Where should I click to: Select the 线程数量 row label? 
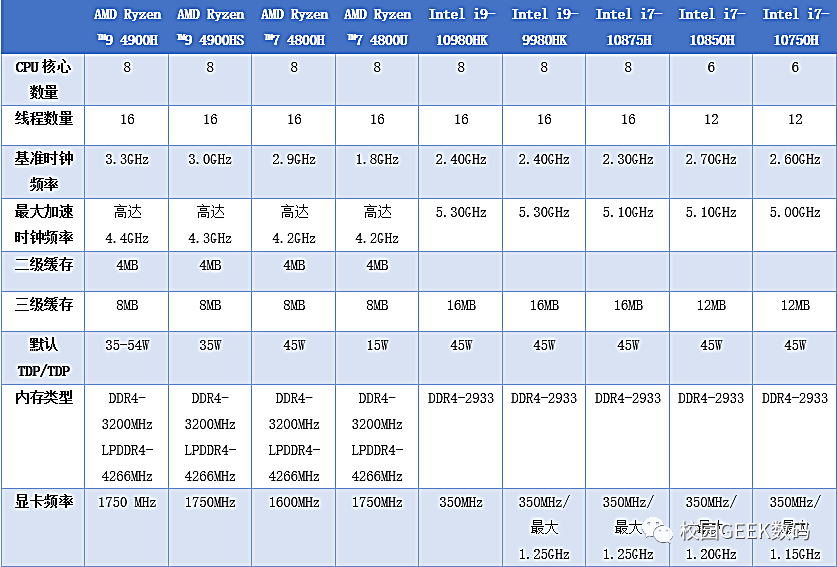pos(43,125)
